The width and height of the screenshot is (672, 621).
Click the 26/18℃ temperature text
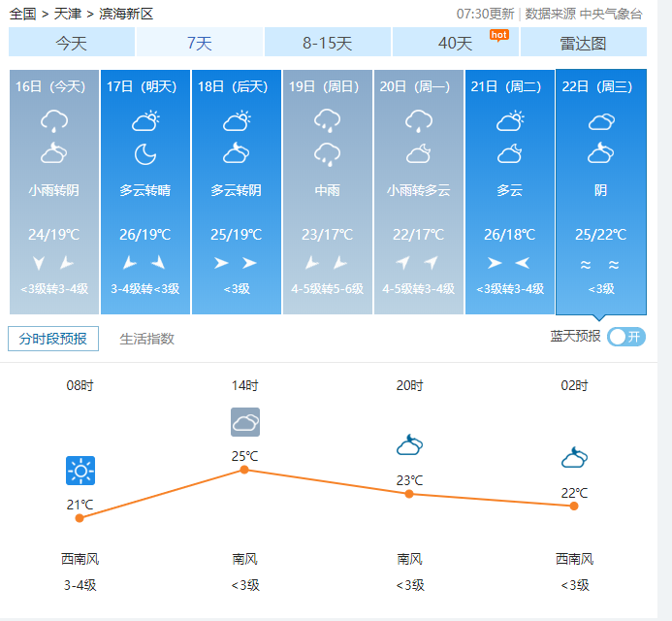(510, 234)
